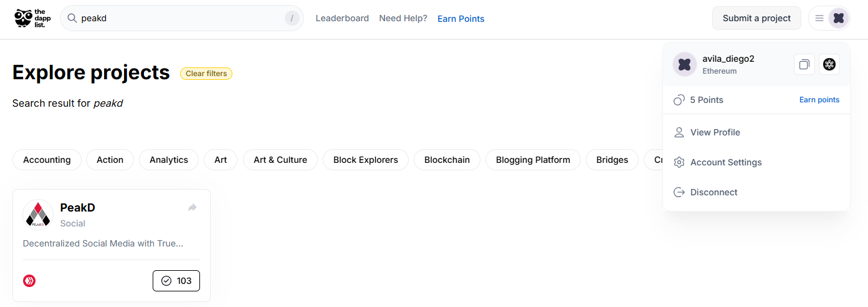
Task: Click into the peakd search field
Action: click(182, 18)
